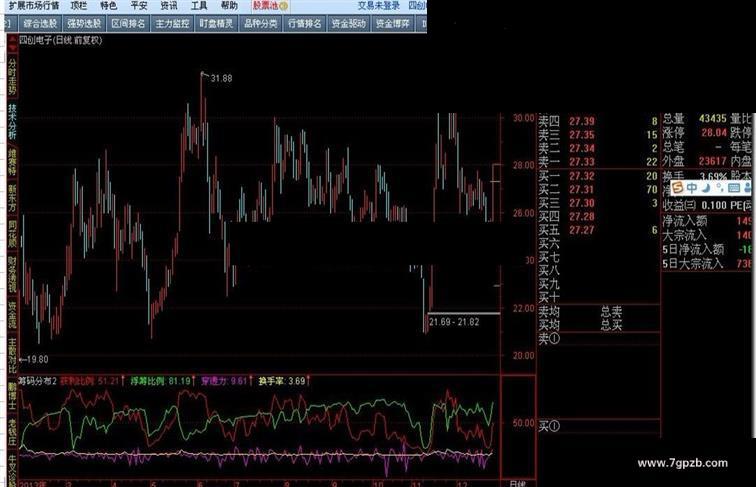Click the 卖一 price 27.33 row
This screenshot has height=487, width=756.
point(598,162)
